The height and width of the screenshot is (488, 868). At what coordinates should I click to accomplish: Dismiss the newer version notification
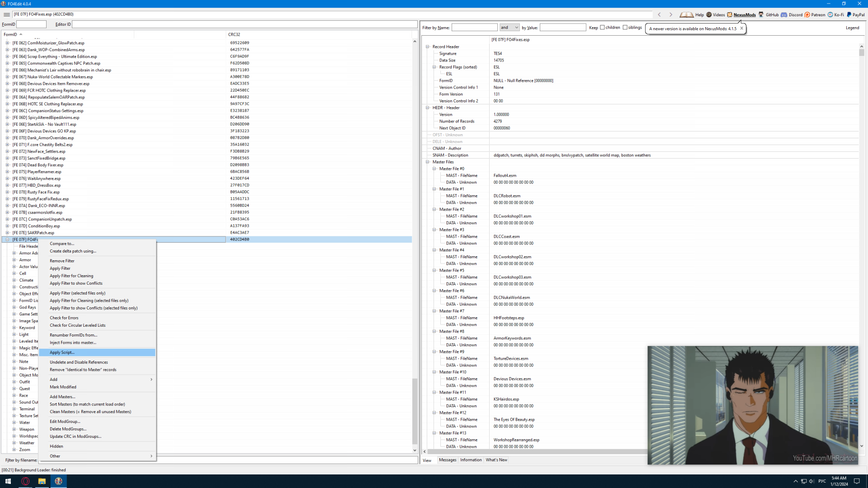pyautogui.click(x=741, y=28)
